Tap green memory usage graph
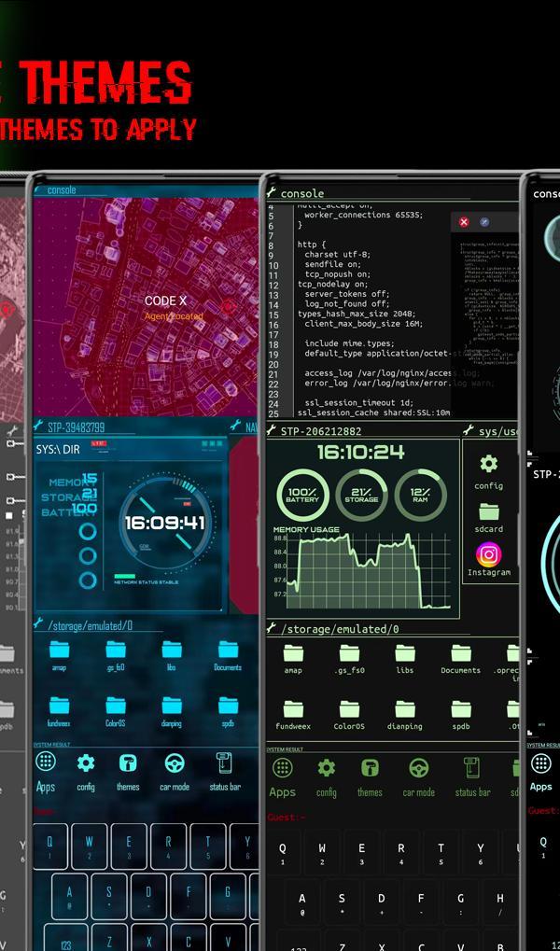 pyautogui.click(x=360, y=569)
